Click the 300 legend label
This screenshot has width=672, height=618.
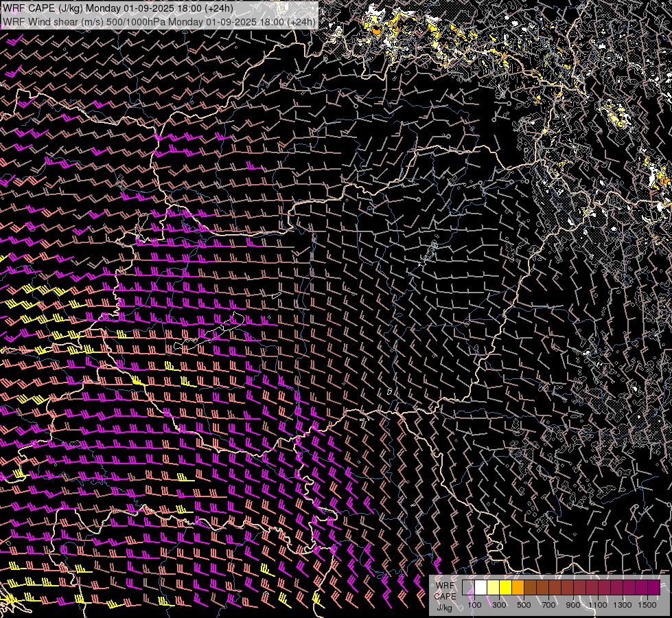(499, 605)
